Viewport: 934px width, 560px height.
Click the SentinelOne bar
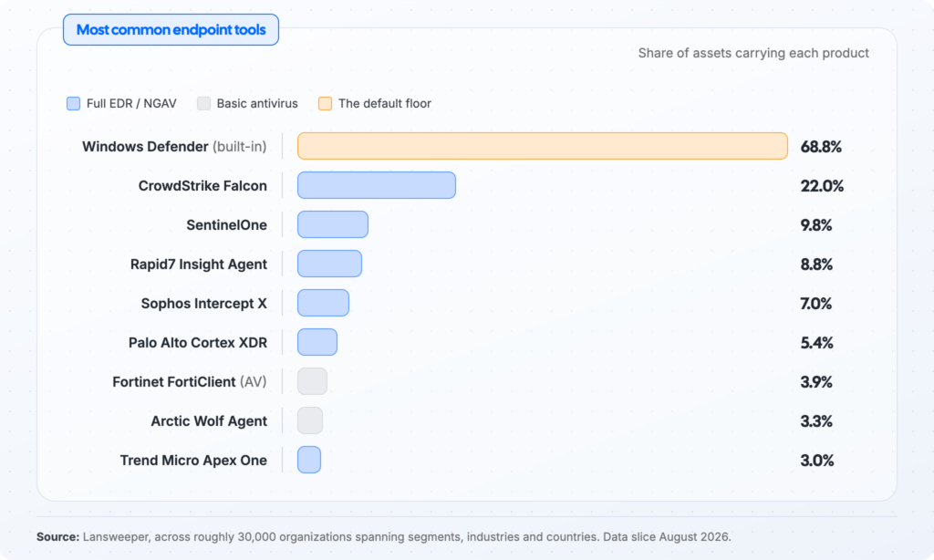pos(333,224)
